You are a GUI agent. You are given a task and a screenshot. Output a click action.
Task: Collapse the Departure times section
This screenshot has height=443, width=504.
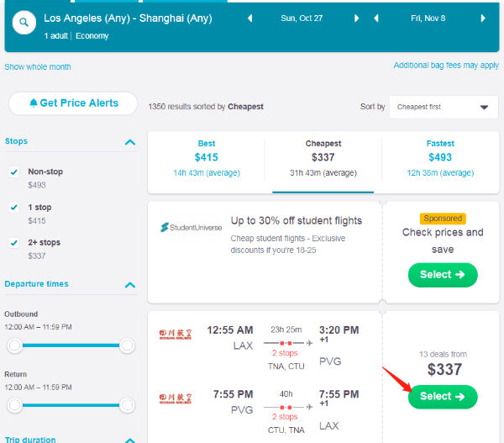tap(129, 285)
